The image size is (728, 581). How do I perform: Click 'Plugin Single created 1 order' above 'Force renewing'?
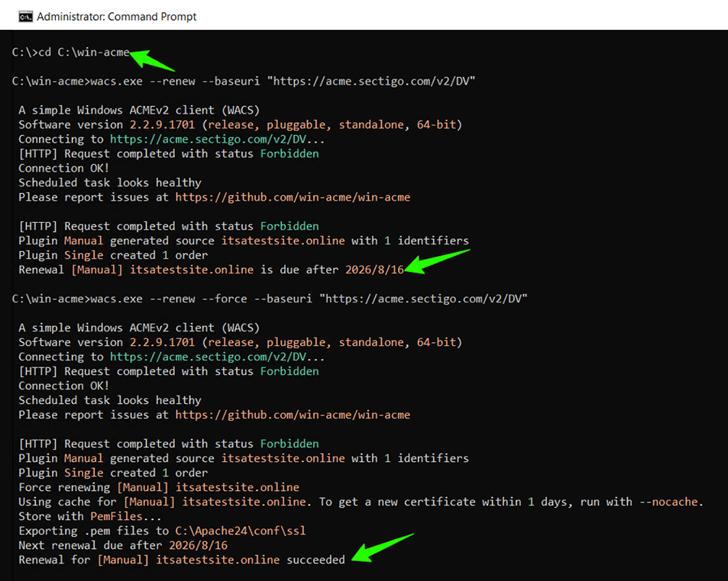click(x=113, y=473)
